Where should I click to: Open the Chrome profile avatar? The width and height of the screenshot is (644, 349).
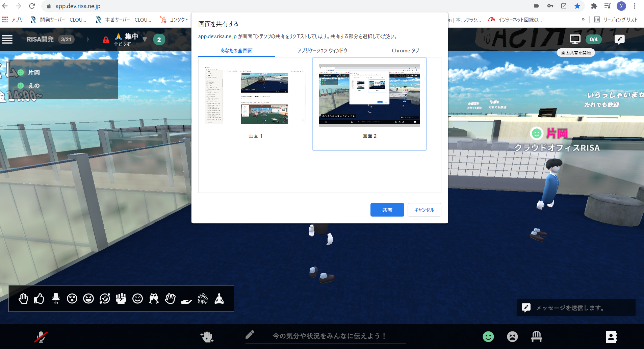coord(621,6)
